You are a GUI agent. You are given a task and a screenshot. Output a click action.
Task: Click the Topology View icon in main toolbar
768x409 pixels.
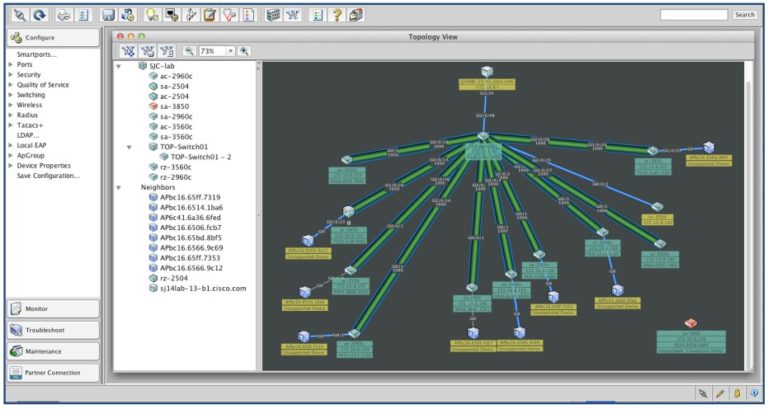(x=293, y=15)
